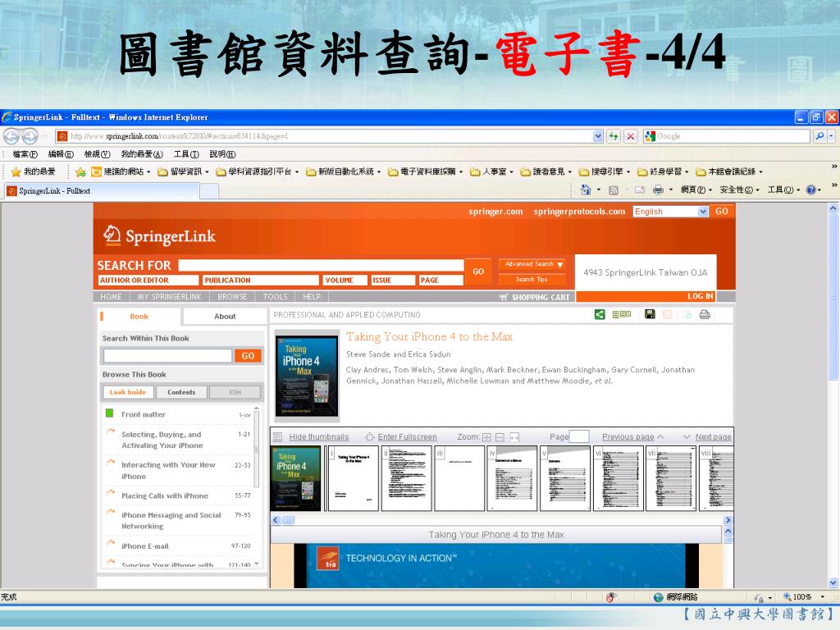Viewport: 840px width, 630px height.
Task: Open the 搜尋引擎 favorites folder
Action: (605, 171)
